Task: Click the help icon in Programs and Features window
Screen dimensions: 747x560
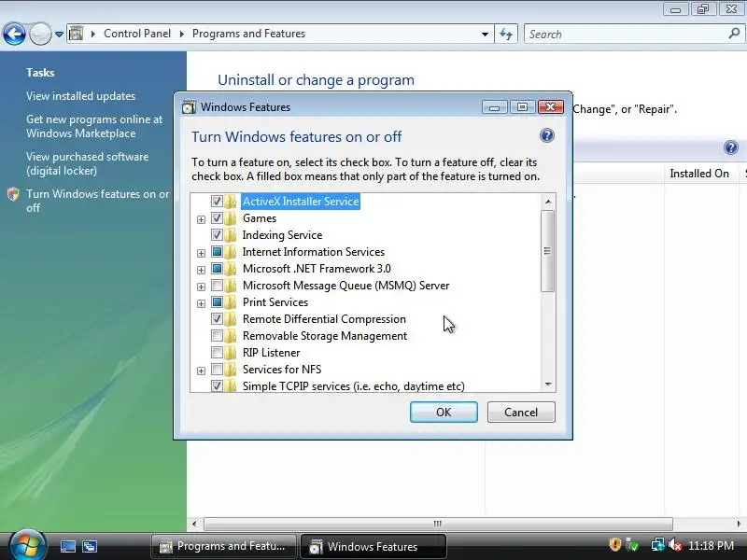Action: [730, 147]
